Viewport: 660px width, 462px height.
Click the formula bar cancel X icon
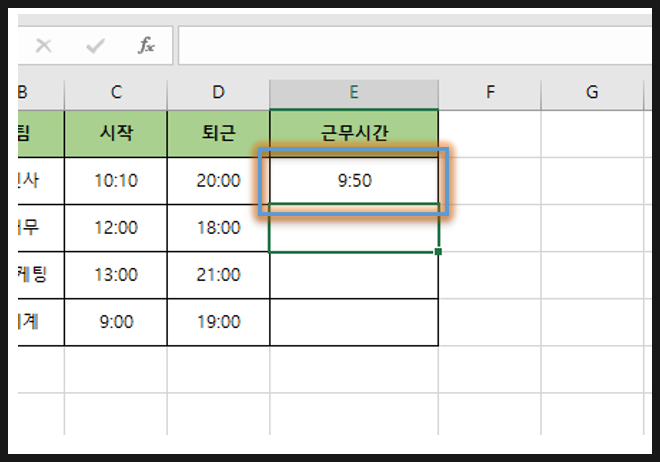point(44,45)
